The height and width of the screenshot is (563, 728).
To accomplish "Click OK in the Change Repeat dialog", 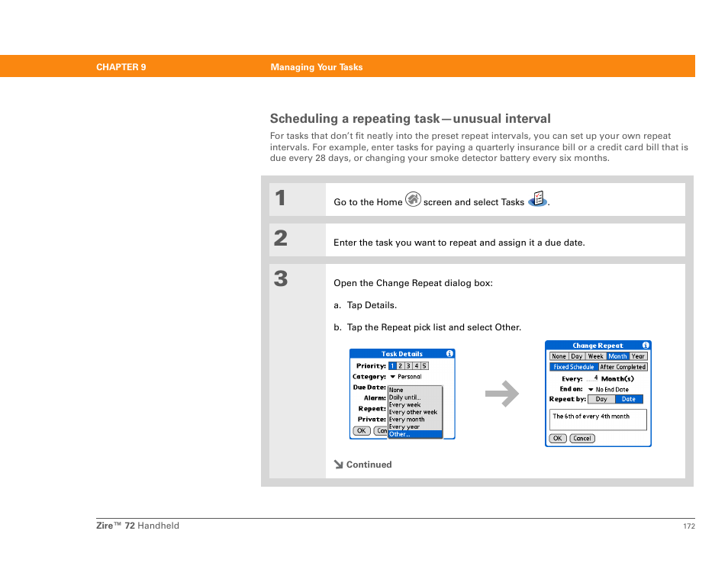I will click(x=558, y=438).
